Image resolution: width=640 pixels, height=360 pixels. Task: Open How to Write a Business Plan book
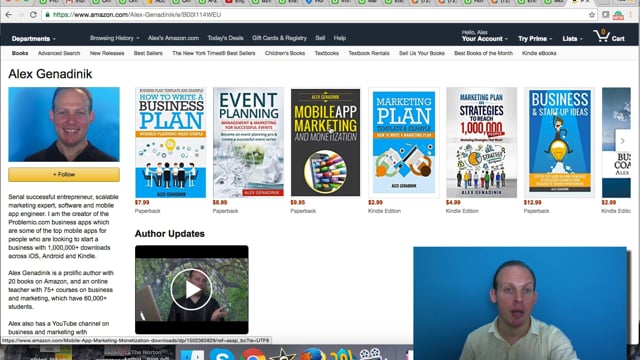[171, 142]
